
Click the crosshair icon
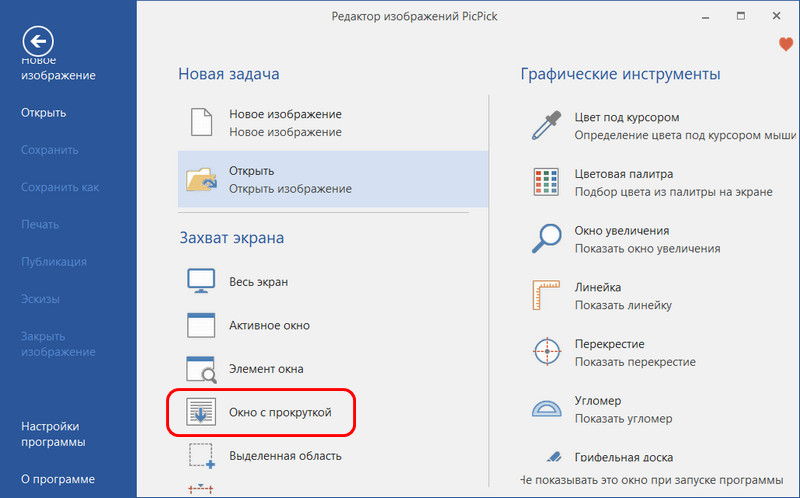coord(547,352)
